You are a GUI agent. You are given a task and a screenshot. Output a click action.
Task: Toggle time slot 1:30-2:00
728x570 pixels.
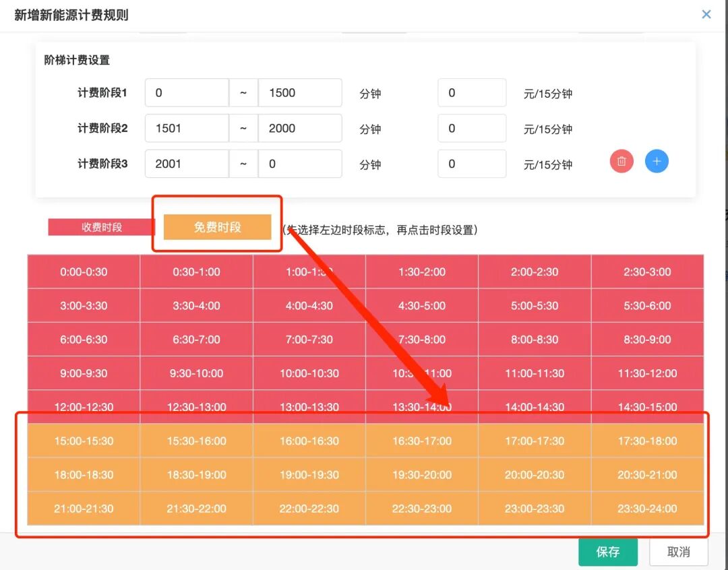tap(422, 272)
